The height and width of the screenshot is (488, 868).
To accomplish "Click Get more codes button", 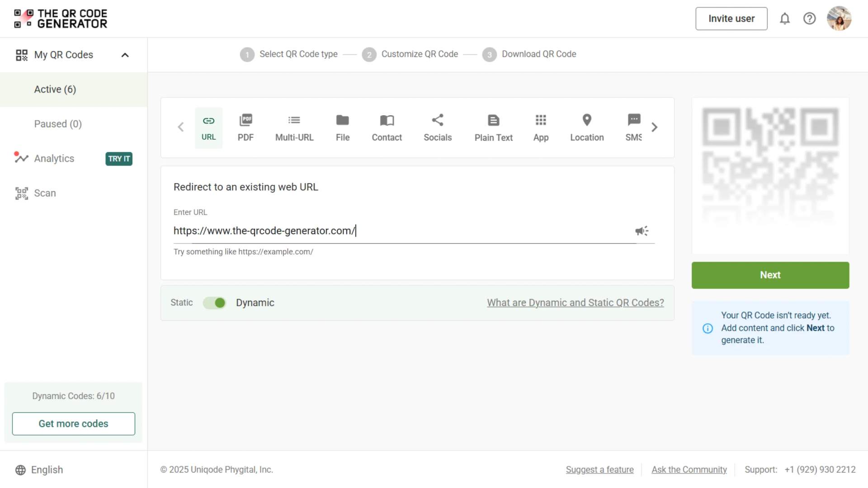I will [x=74, y=424].
